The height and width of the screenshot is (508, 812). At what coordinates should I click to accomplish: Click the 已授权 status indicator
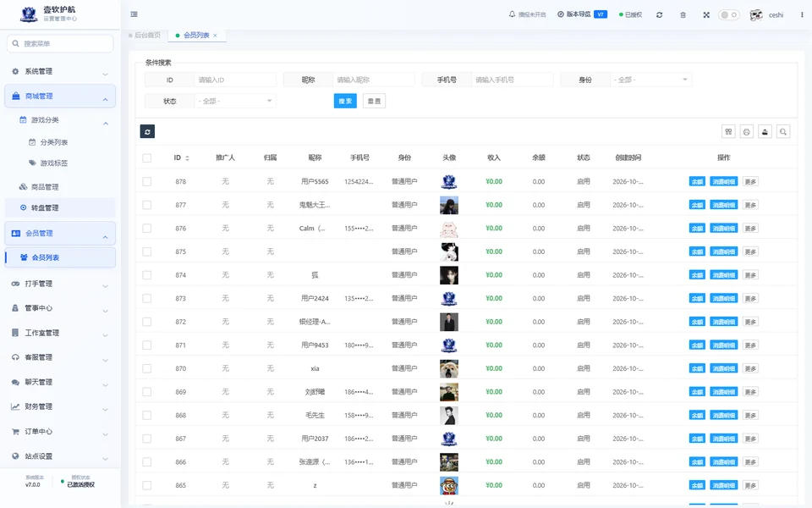coord(630,15)
